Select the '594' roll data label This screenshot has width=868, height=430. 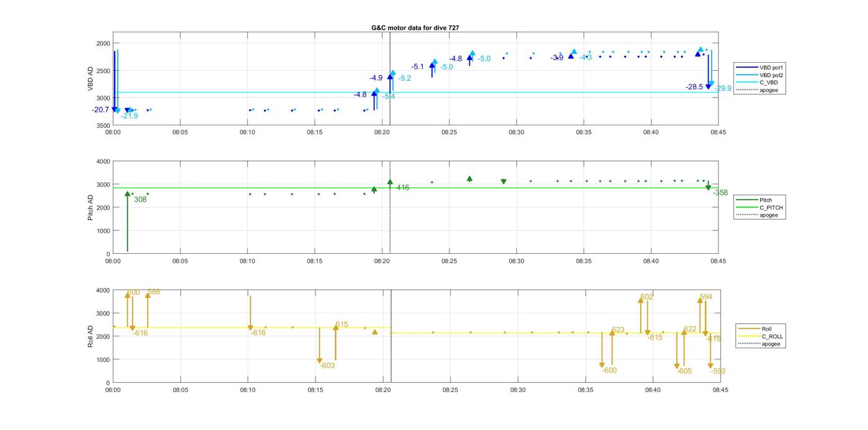[x=706, y=297]
